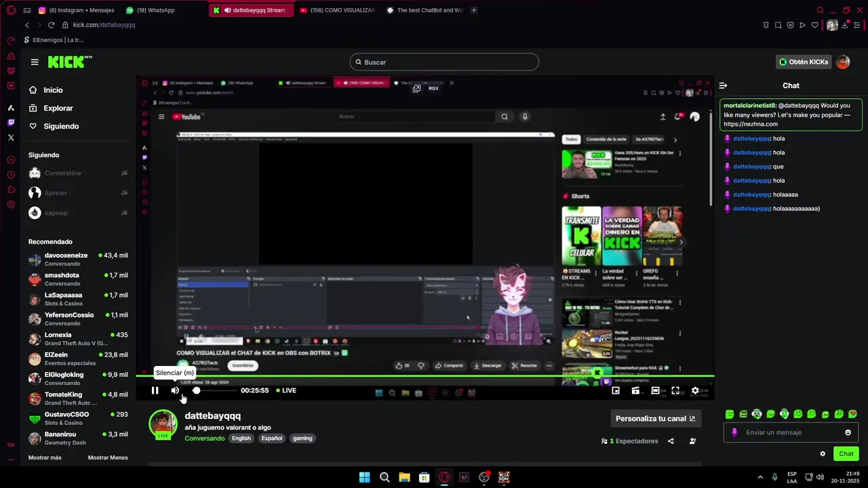The image size is (868, 488).
Task: Click the purple microphone icon in chat input
Action: pos(734,432)
